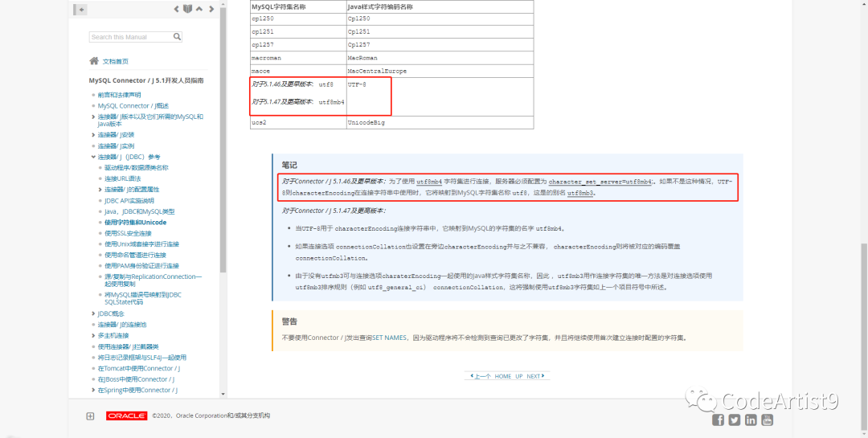
Task: Follow the SET NAMES link in the warning
Action: [389, 338]
